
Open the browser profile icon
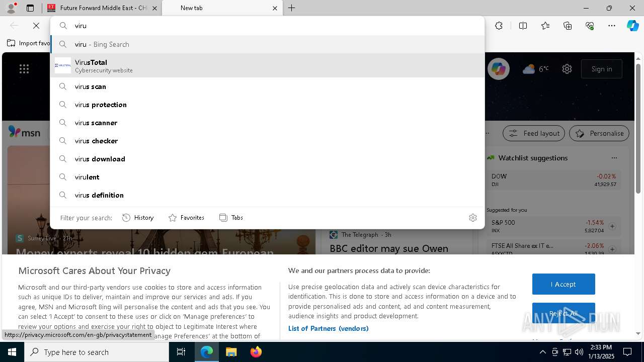[x=11, y=8]
